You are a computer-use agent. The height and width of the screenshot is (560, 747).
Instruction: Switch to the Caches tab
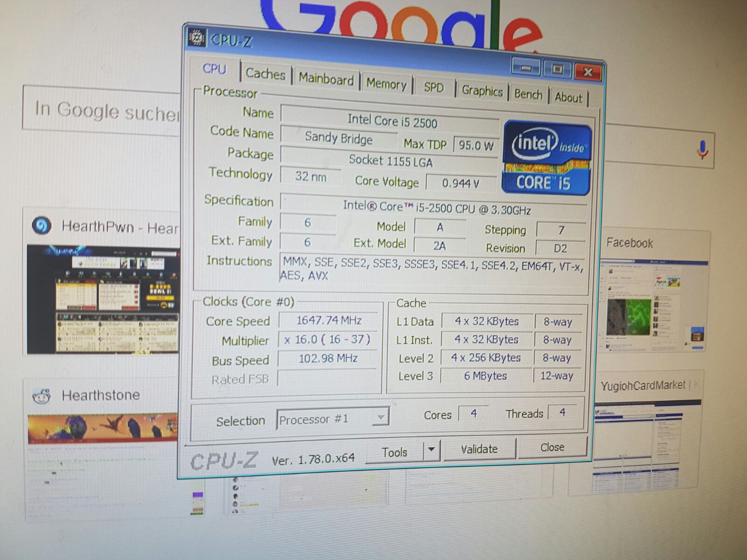(266, 74)
